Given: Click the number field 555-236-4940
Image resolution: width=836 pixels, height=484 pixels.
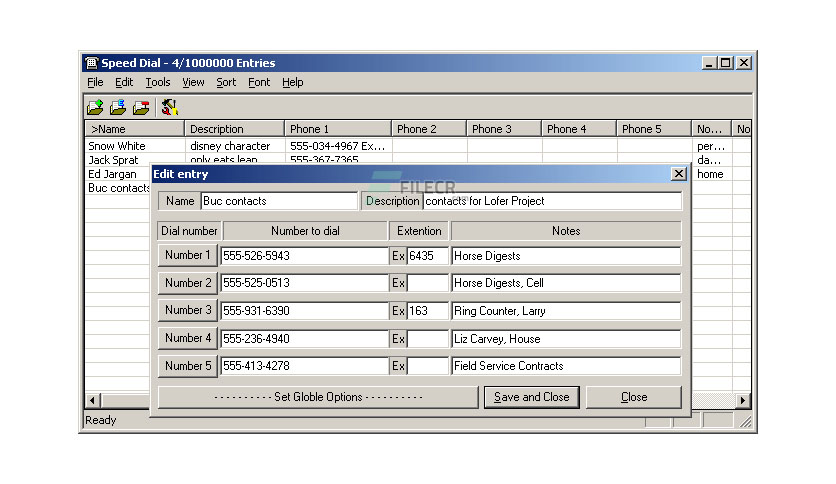Looking at the screenshot, I should (x=304, y=338).
